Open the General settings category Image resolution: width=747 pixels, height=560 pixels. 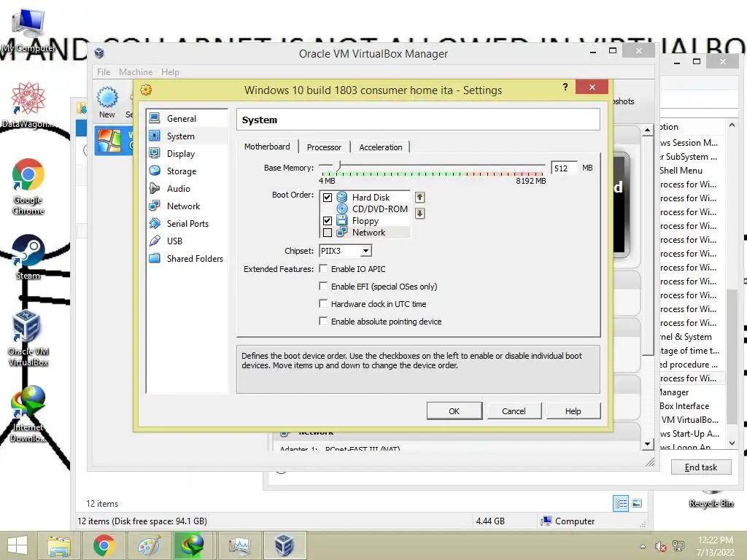[x=181, y=119]
